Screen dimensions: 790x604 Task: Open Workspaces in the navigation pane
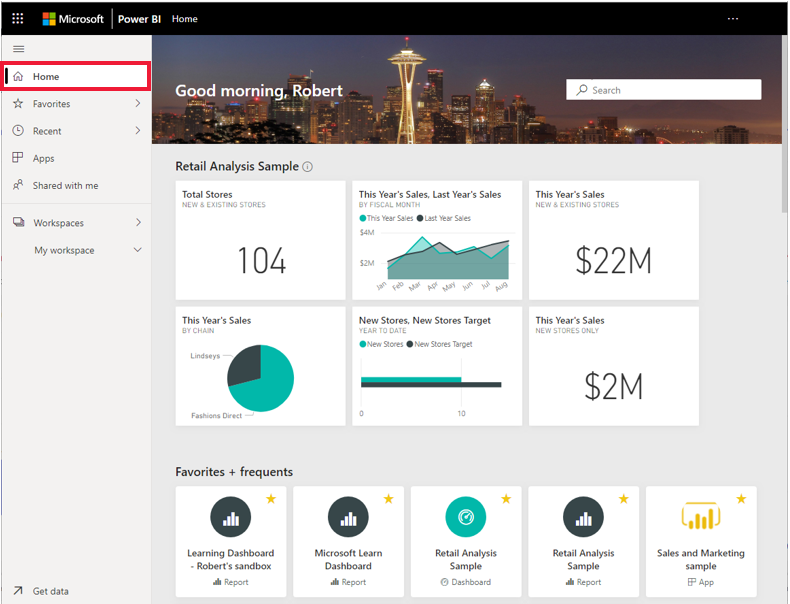[76, 222]
